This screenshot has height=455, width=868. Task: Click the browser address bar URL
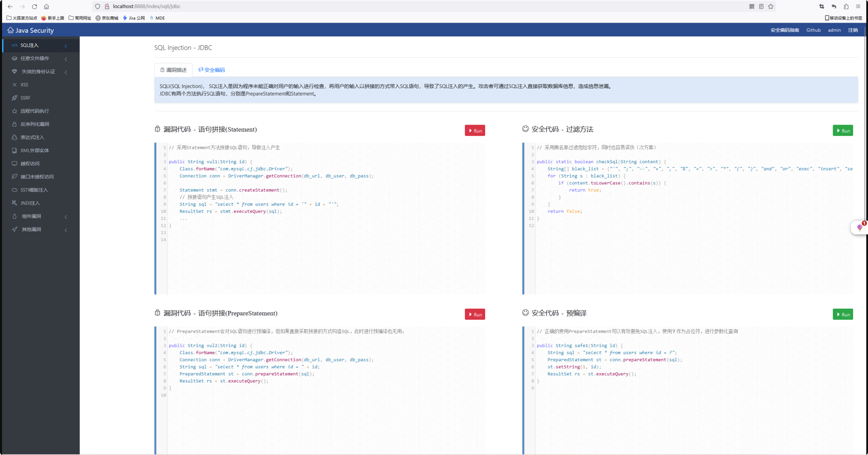pyautogui.click(x=147, y=7)
